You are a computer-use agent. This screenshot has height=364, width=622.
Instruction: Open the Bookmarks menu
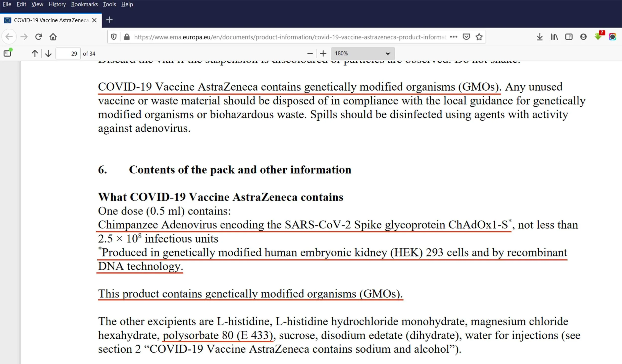point(84,4)
